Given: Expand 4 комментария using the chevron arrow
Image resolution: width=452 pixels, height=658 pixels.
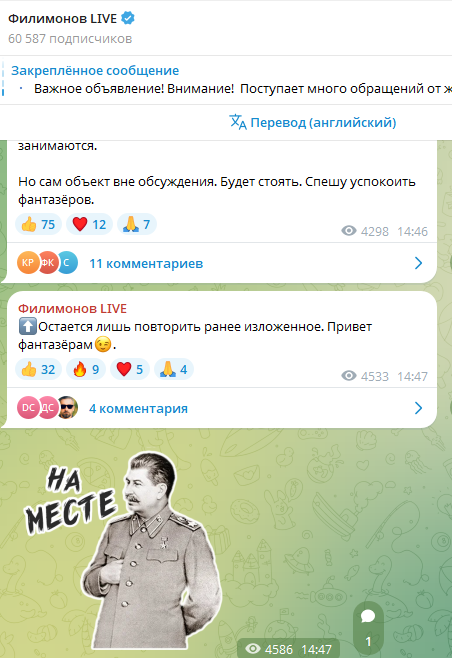Looking at the screenshot, I should pos(418,408).
